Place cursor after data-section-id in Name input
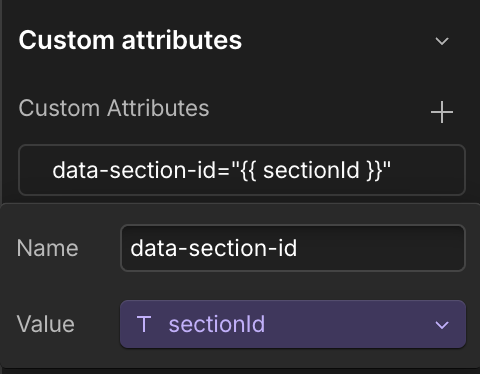This screenshot has width=480, height=374. 298,248
